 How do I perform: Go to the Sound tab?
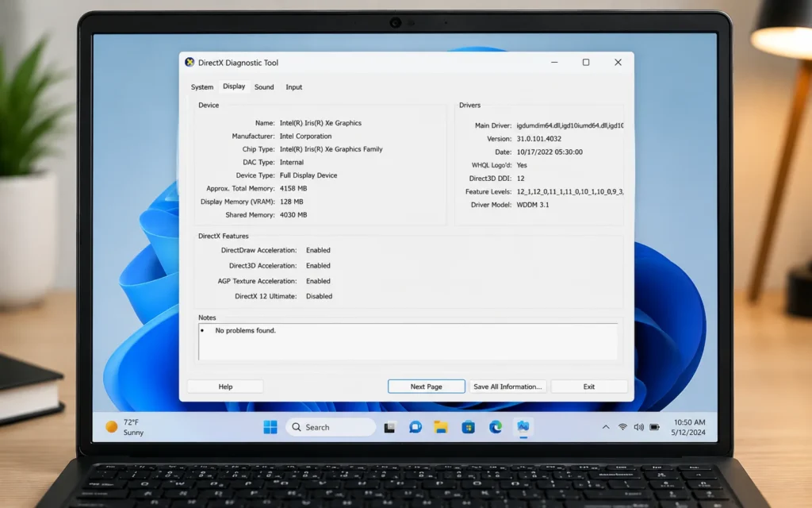264,87
